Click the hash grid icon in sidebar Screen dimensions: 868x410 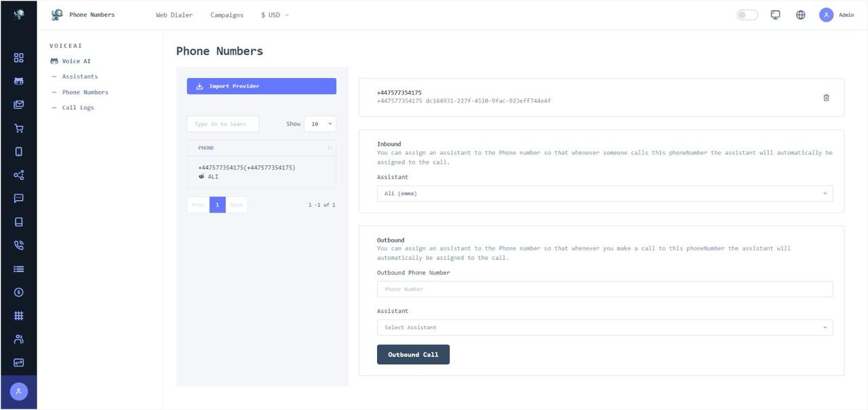[x=18, y=315]
